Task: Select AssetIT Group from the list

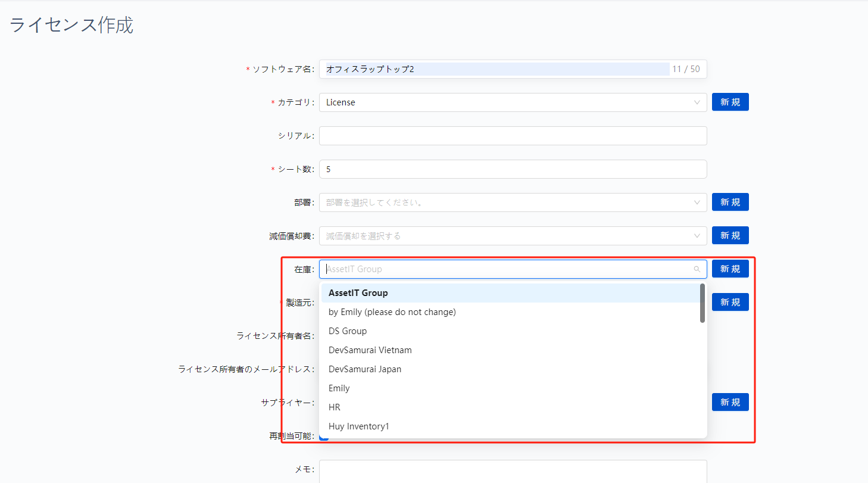Action: click(x=358, y=293)
